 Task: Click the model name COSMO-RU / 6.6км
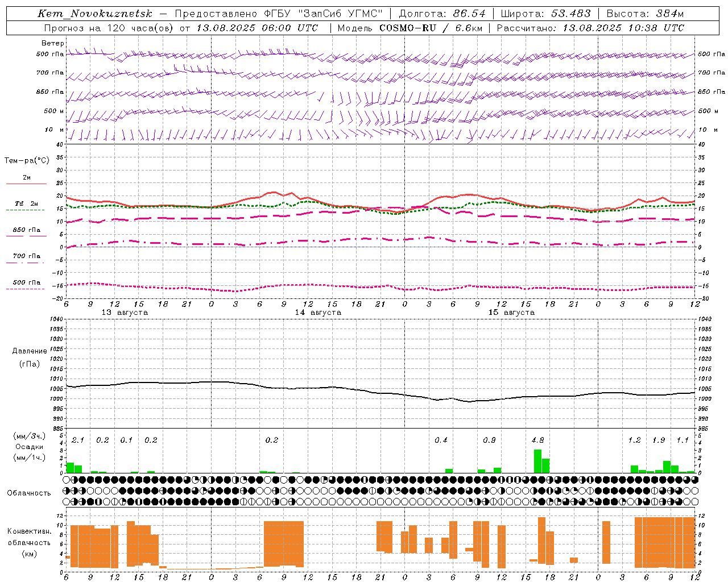431,28
